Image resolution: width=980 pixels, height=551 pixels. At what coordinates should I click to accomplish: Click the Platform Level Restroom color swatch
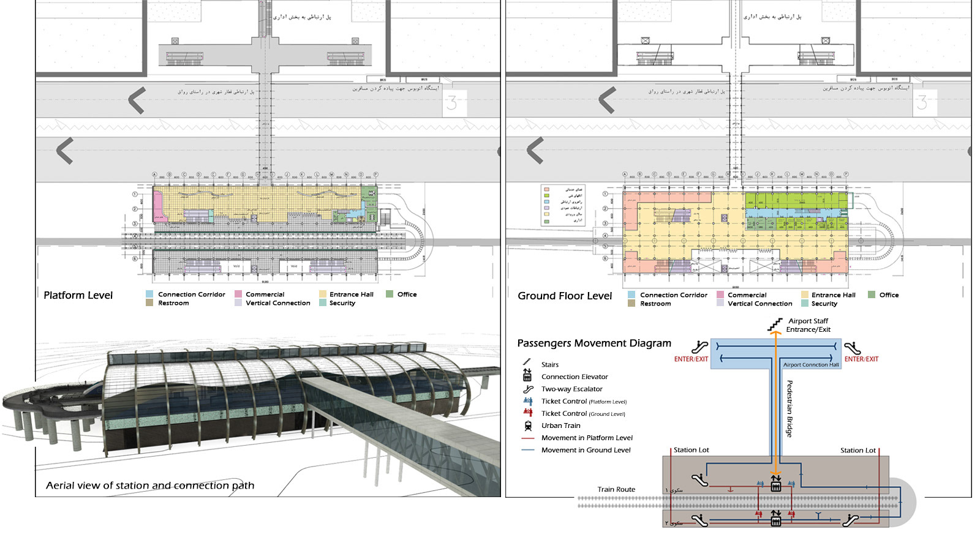tap(149, 302)
